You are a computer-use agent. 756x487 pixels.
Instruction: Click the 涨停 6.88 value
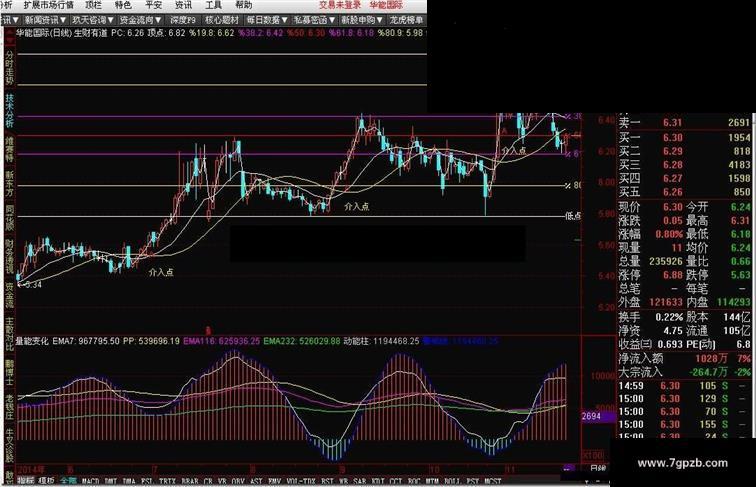click(x=672, y=275)
